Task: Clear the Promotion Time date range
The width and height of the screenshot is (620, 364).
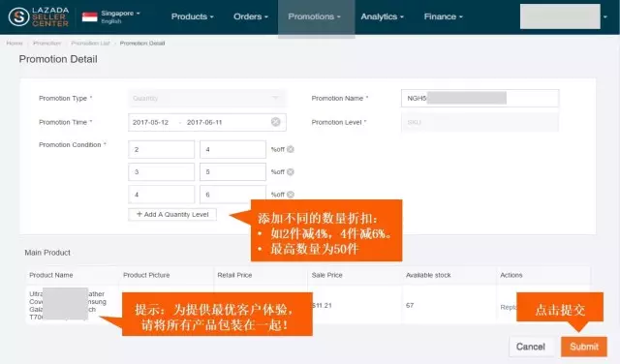Action: (x=275, y=122)
